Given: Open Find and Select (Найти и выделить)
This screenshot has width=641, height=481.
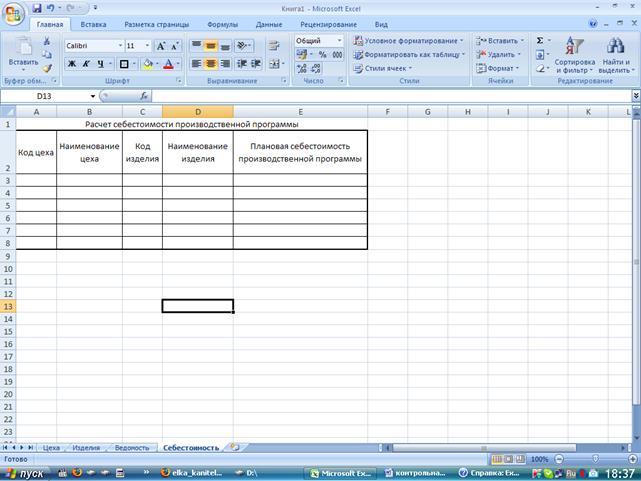Looking at the screenshot, I should click(615, 57).
